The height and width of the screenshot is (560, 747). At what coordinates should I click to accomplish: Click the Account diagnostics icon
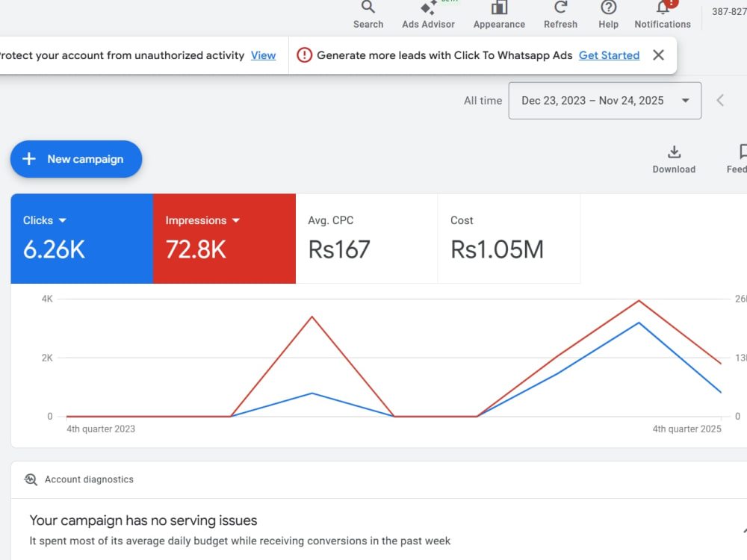31,479
